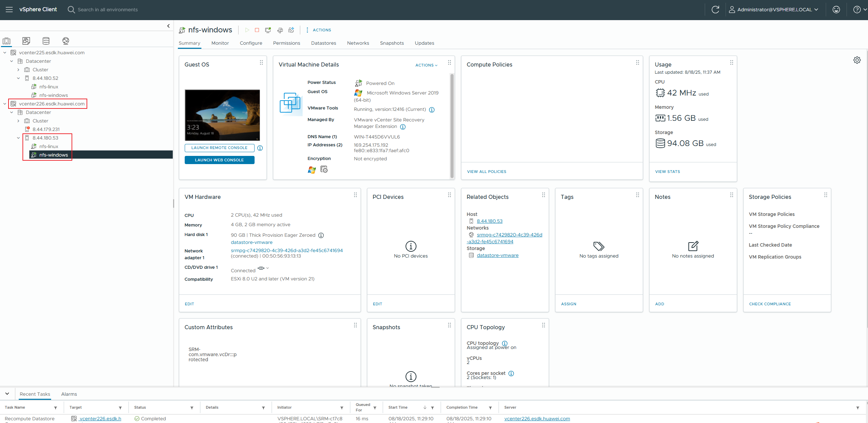Screen dimensions: 868x423
Task: Sort by Start Time arrow
Action: 425,407
